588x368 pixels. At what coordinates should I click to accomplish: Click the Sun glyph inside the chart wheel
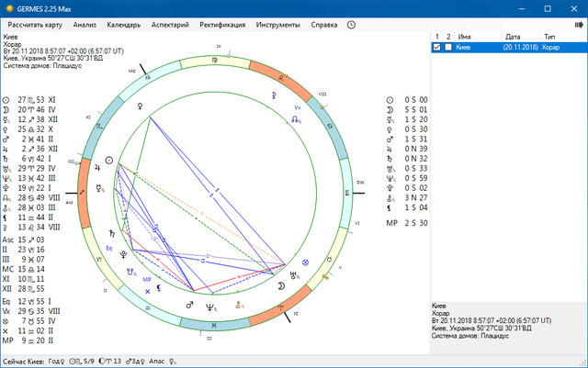pyautogui.click(x=109, y=160)
